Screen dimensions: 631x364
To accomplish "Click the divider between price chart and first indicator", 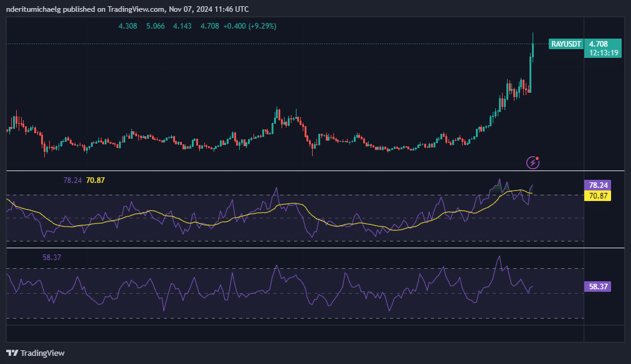I will 293,170.
